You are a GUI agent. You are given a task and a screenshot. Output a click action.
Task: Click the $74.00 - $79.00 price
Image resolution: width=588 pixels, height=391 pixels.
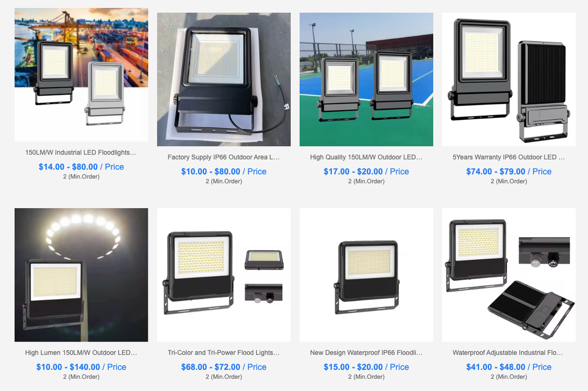coord(495,171)
